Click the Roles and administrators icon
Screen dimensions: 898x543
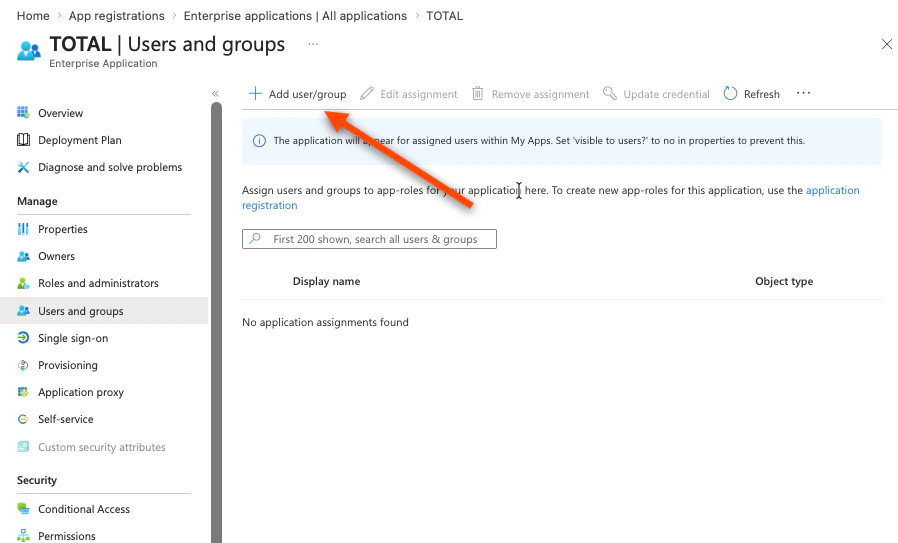tap(23, 283)
